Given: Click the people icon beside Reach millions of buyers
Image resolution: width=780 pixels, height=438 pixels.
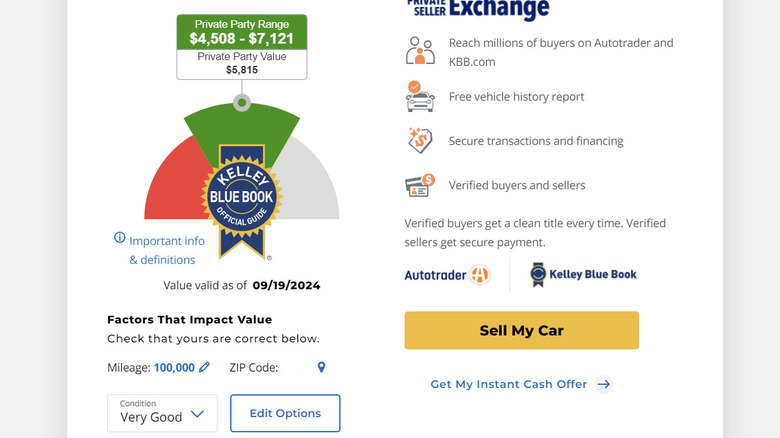Looking at the screenshot, I should [x=420, y=51].
